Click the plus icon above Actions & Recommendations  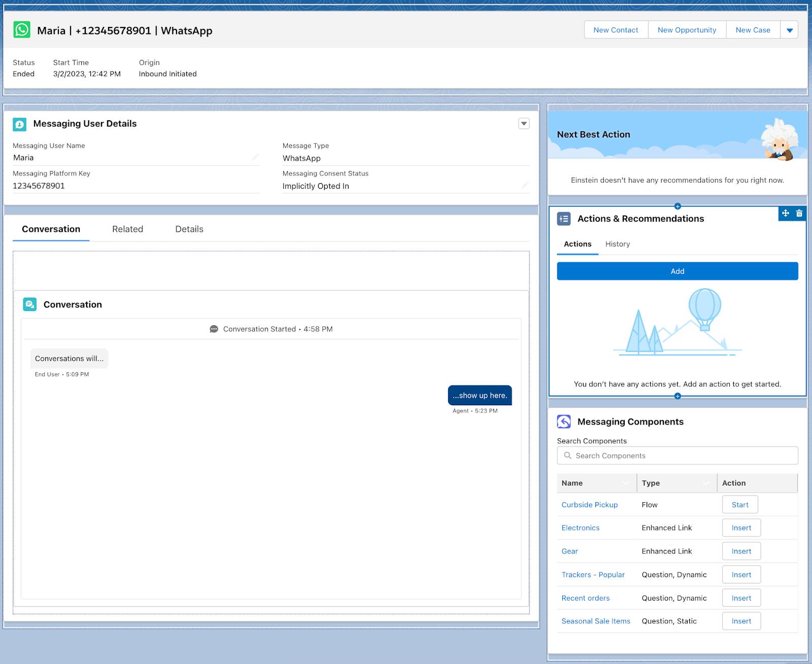pos(677,207)
